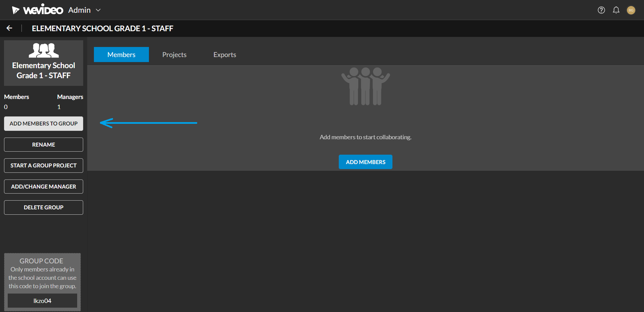Click ADD MEMBERS TO GROUP in sidebar
The width and height of the screenshot is (644, 312).
43,123
